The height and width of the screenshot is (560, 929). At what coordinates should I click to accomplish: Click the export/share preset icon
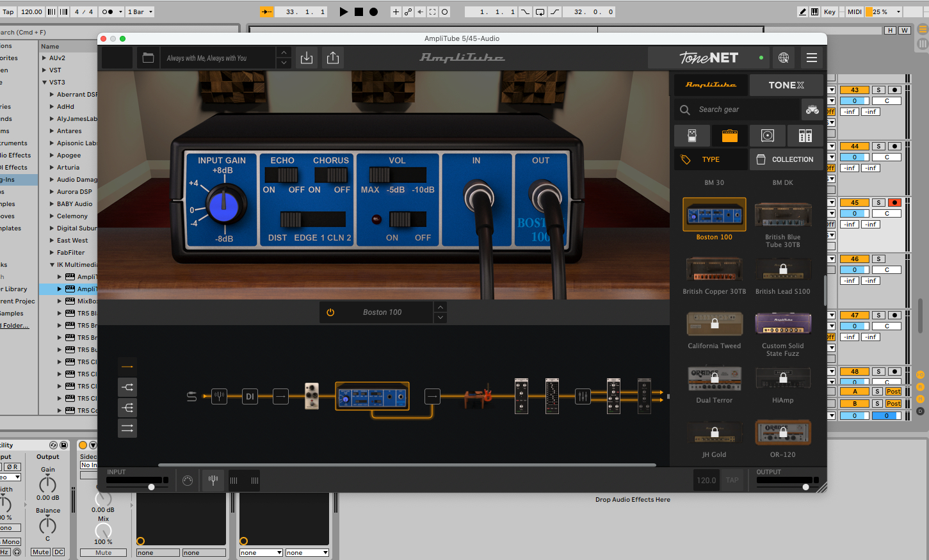click(333, 58)
